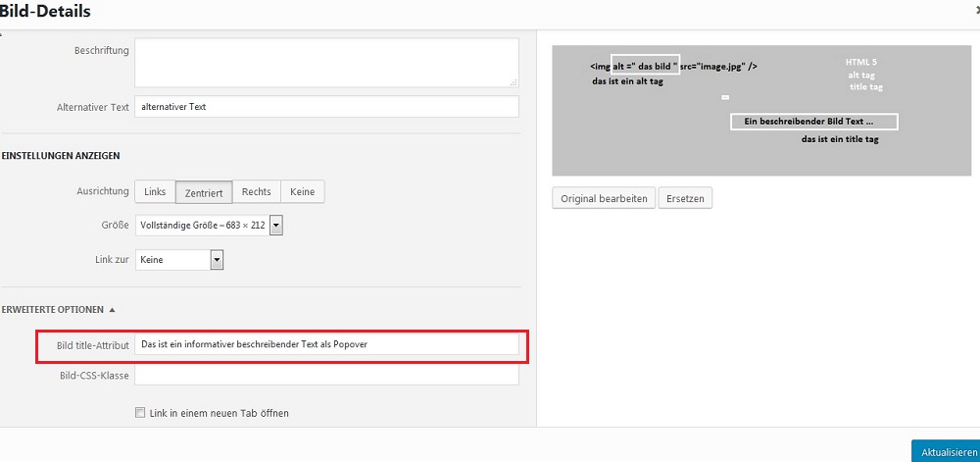
Task: Click the Bild title-Attribut input field
Action: tap(325, 344)
